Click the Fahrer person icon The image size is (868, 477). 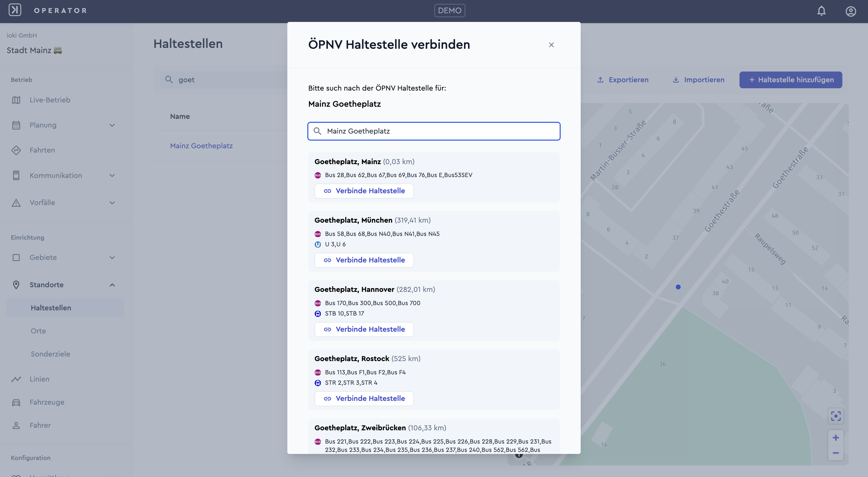point(16,425)
